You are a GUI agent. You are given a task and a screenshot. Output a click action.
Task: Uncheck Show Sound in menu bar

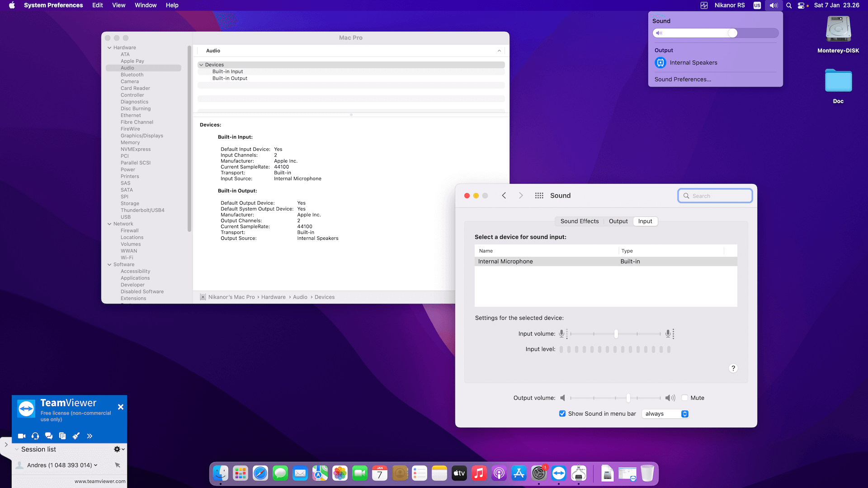pyautogui.click(x=562, y=414)
